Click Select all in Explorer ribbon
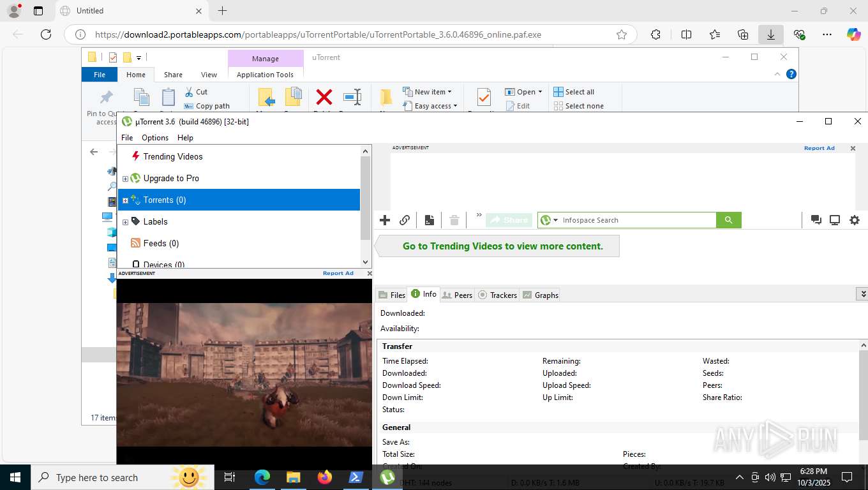 point(574,92)
